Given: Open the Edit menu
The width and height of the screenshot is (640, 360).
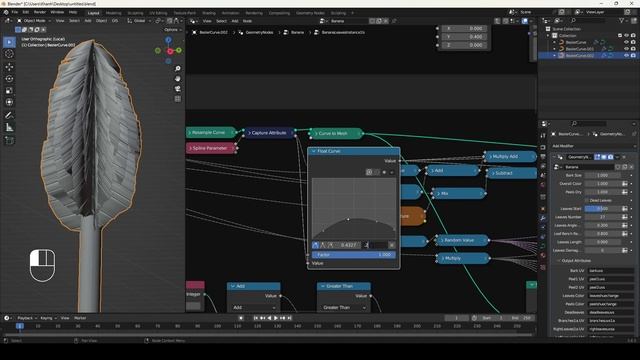Looking at the screenshot, I should coord(26,12).
